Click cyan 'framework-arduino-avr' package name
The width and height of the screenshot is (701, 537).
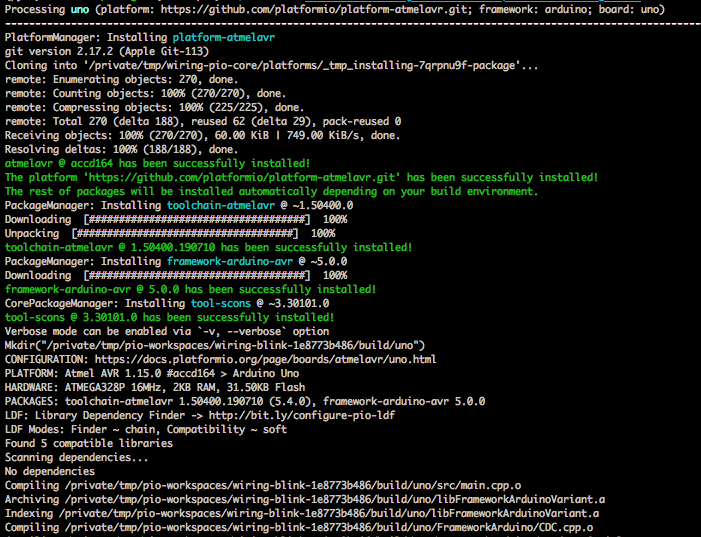[x=230, y=262]
